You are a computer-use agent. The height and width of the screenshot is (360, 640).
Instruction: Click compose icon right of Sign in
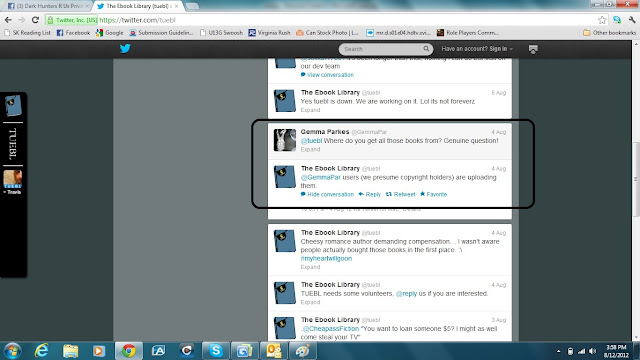coord(533,49)
